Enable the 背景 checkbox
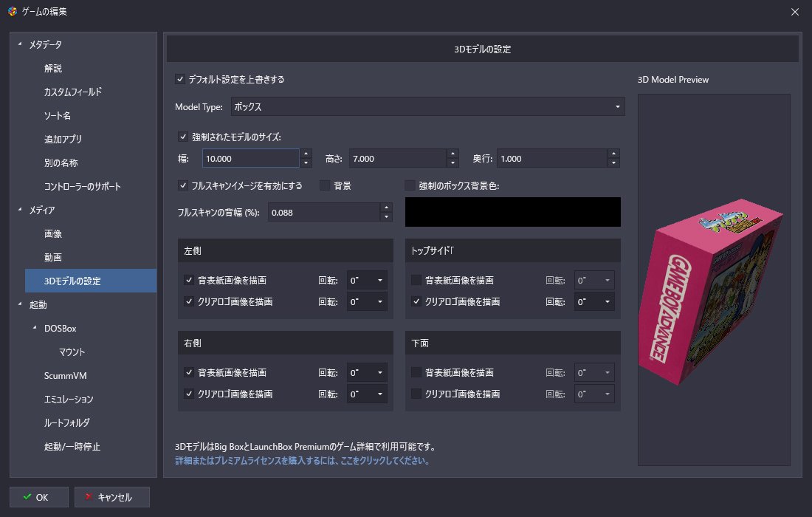The width and height of the screenshot is (812, 517). pyautogui.click(x=325, y=185)
